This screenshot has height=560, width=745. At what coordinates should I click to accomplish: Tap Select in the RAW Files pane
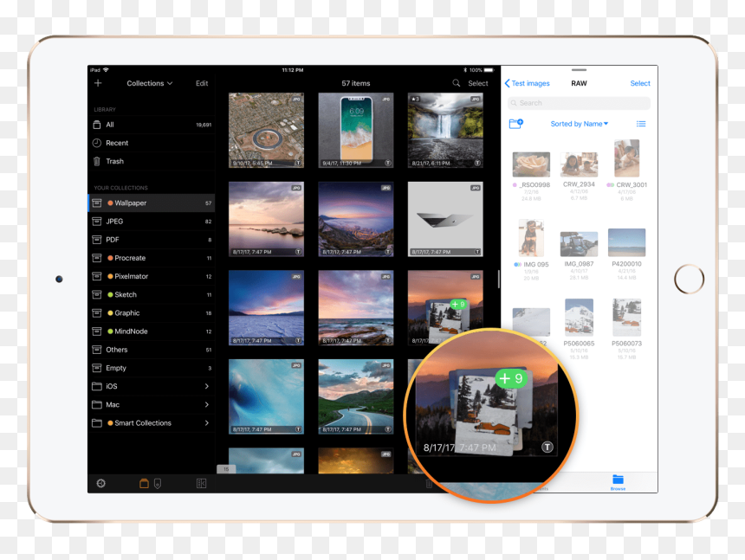pos(640,83)
